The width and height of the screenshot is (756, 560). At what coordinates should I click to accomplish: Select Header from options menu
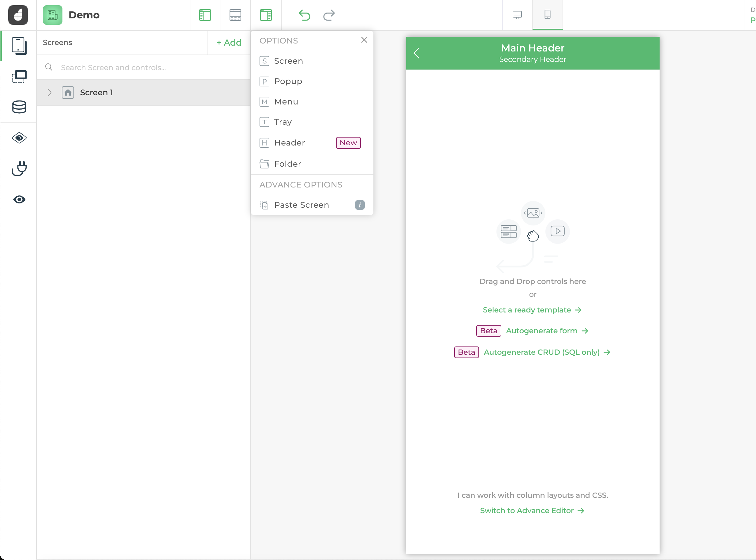(x=290, y=142)
